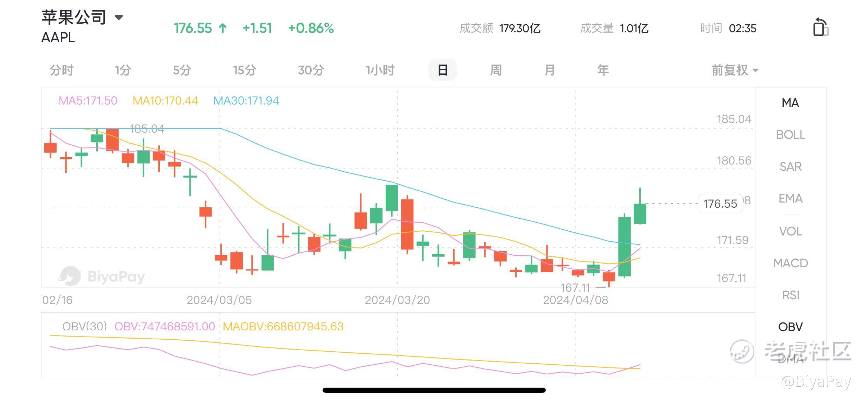The height and width of the screenshot is (401, 868).
Task: Switch to 周 weekly chart
Action: pyautogui.click(x=496, y=70)
